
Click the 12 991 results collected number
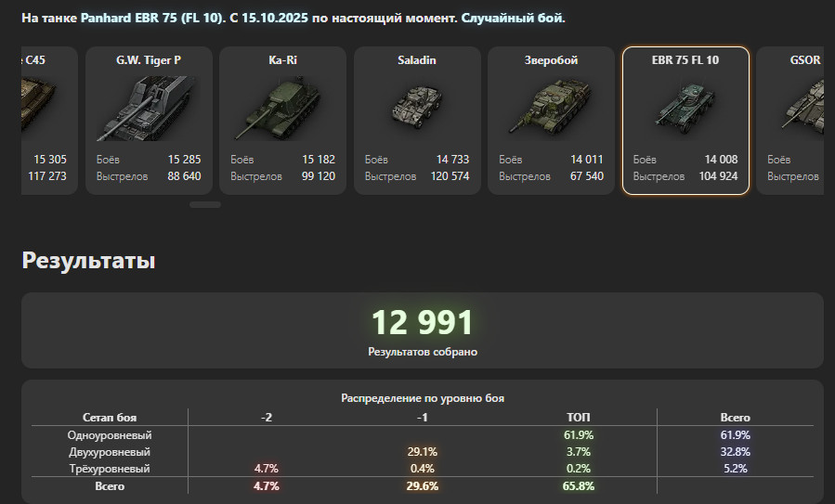tap(423, 323)
